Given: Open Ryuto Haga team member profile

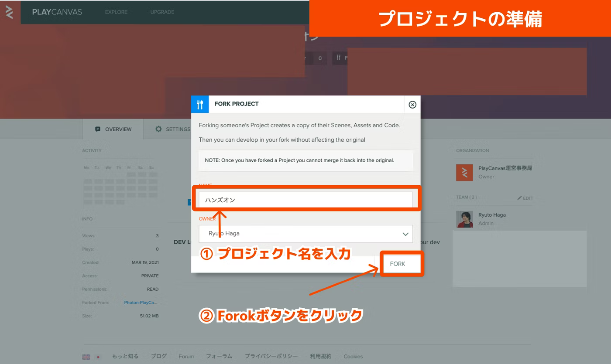Looking at the screenshot, I should click(x=492, y=215).
